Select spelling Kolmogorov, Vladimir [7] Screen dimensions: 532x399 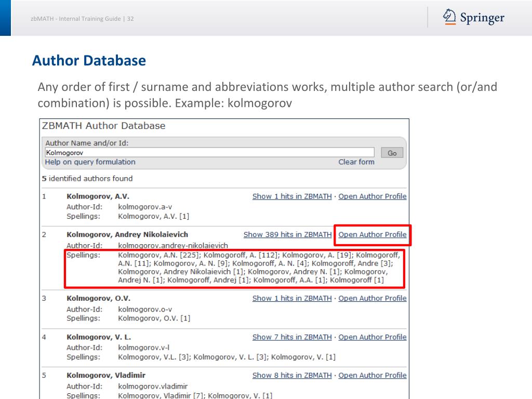point(160,395)
